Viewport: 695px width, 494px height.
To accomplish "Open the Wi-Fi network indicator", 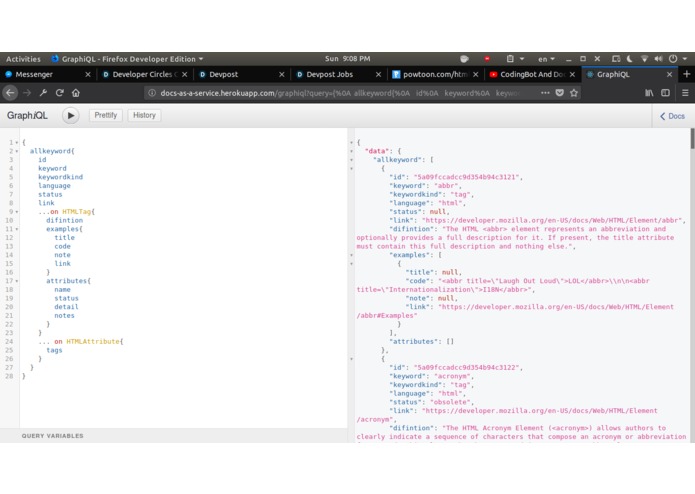I will click(x=644, y=59).
